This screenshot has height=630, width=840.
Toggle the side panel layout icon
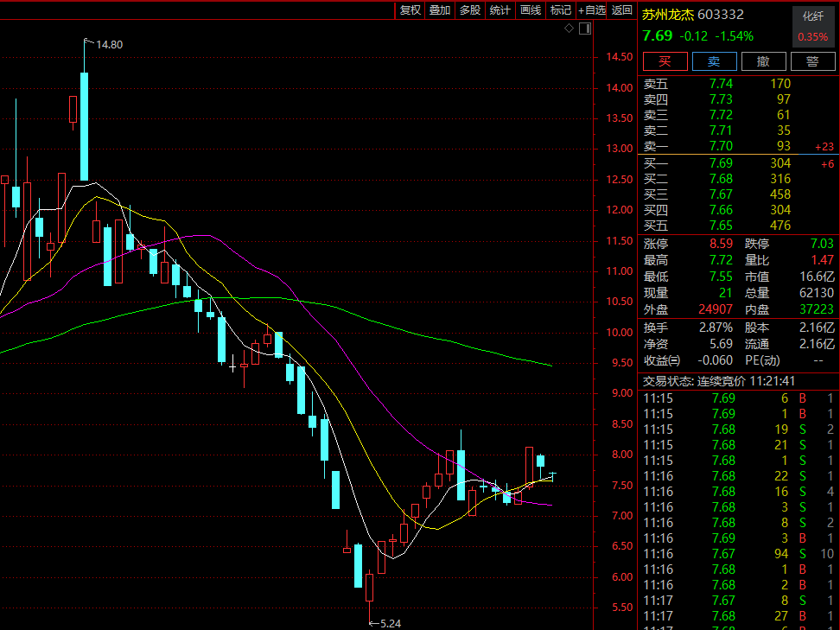tap(585, 29)
